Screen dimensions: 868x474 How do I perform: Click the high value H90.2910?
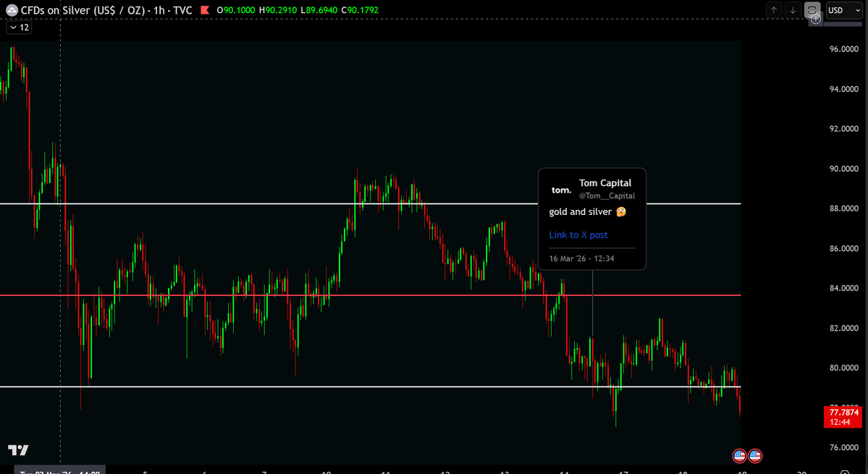coord(277,10)
